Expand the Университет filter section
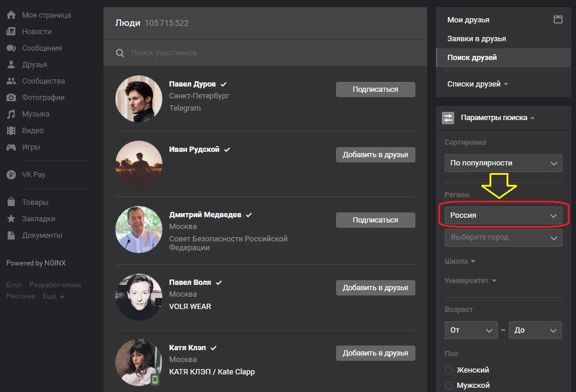576x392 pixels. tap(470, 281)
